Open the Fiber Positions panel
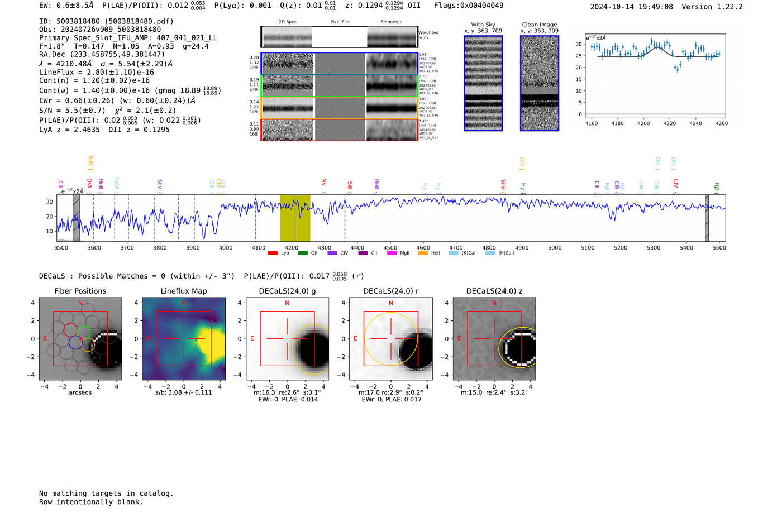Screen dimensions: 782x532 (x=80, y=339)
